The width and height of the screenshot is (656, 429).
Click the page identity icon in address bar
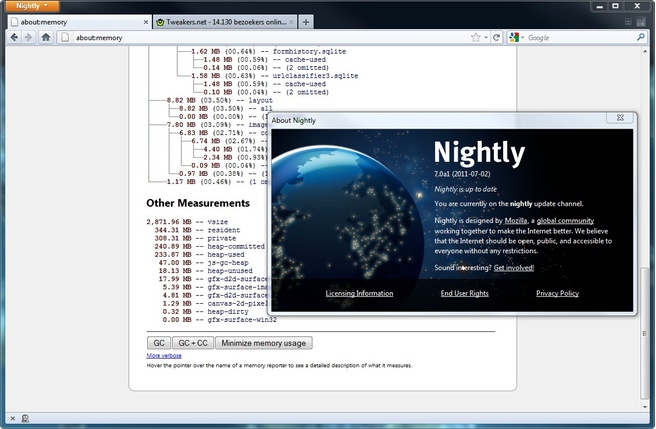(x=65, y=37)
